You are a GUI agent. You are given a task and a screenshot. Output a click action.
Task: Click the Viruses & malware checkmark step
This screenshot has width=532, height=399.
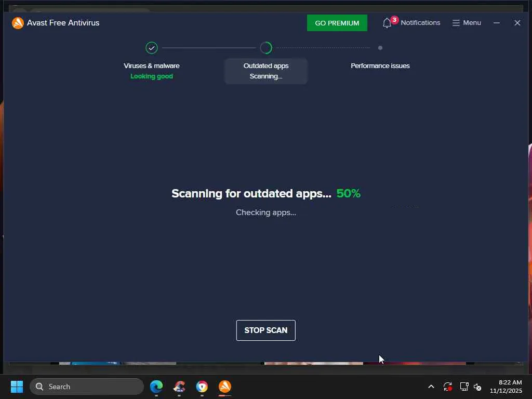pyautogui.click(x=152, y=48)
